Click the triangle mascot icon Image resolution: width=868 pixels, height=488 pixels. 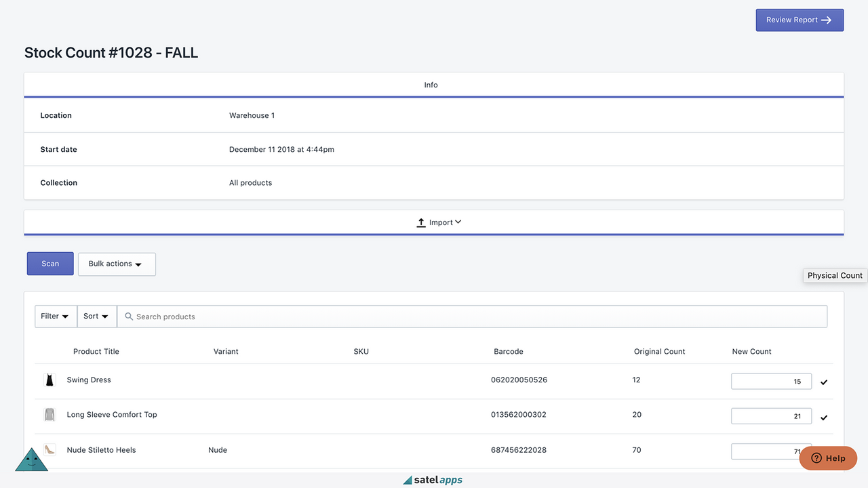32,460
